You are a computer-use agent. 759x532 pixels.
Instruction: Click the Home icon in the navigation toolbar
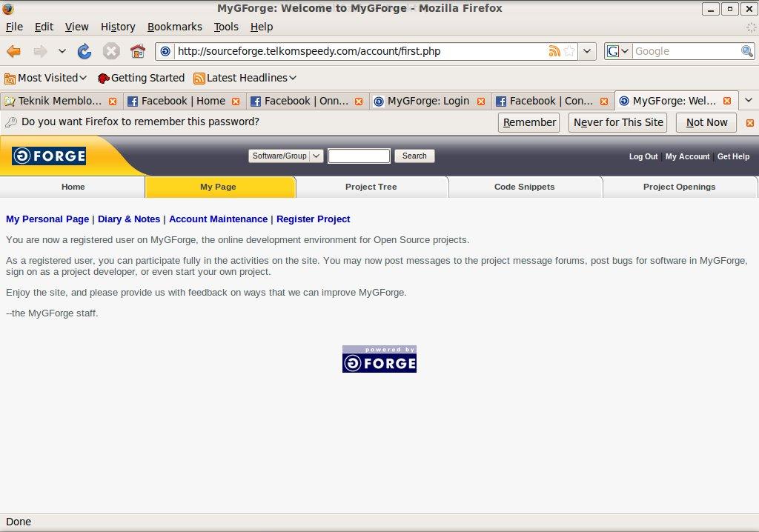pos(137,51)
